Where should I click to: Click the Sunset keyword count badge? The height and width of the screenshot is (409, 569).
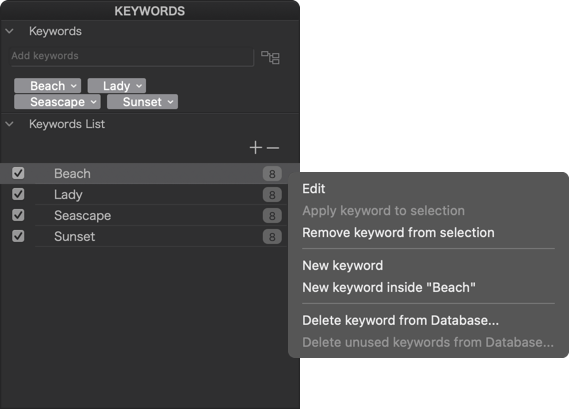[x=272, y=237]
